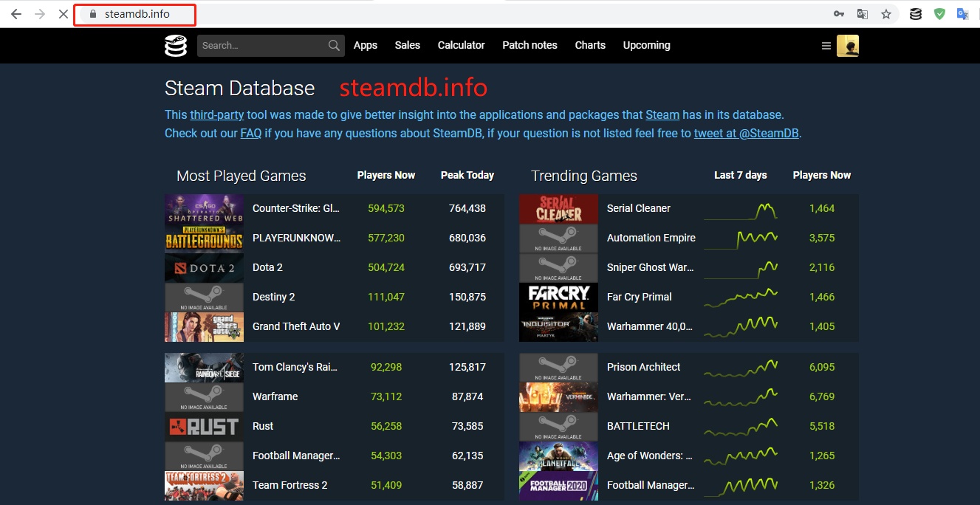Open the Automation Empire entry

(651, 238)
